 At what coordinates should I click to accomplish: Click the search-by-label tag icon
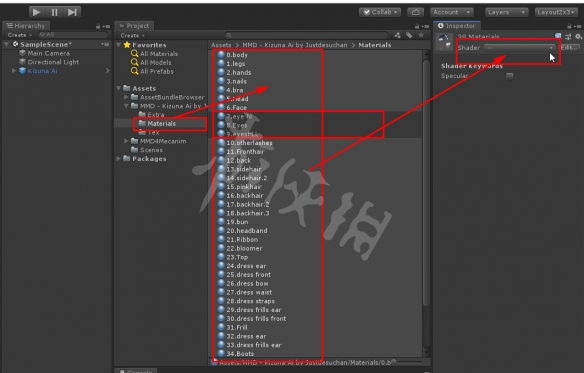point(409,35)
